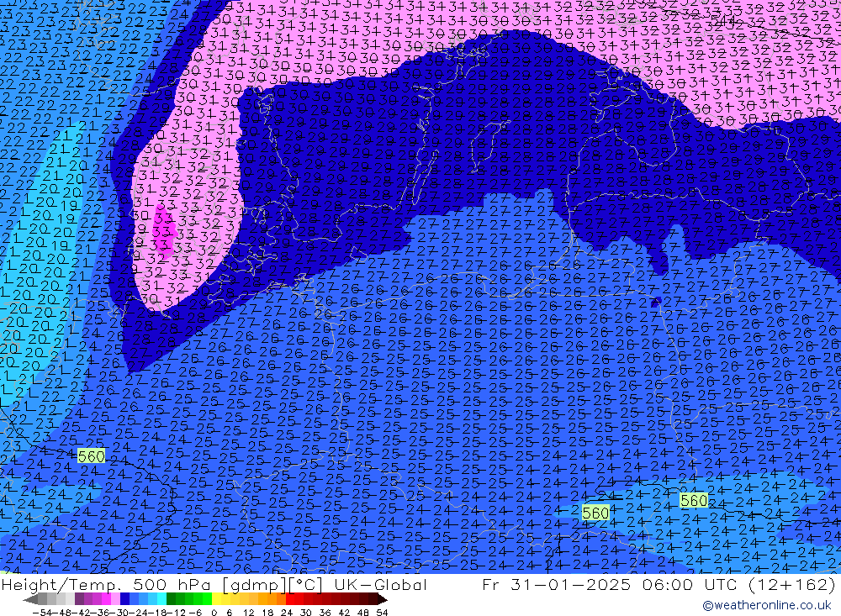Click the bright red swatch in the color scale
Image resolution: width=841 pixels, height=616 pixels.
[289, 599]
